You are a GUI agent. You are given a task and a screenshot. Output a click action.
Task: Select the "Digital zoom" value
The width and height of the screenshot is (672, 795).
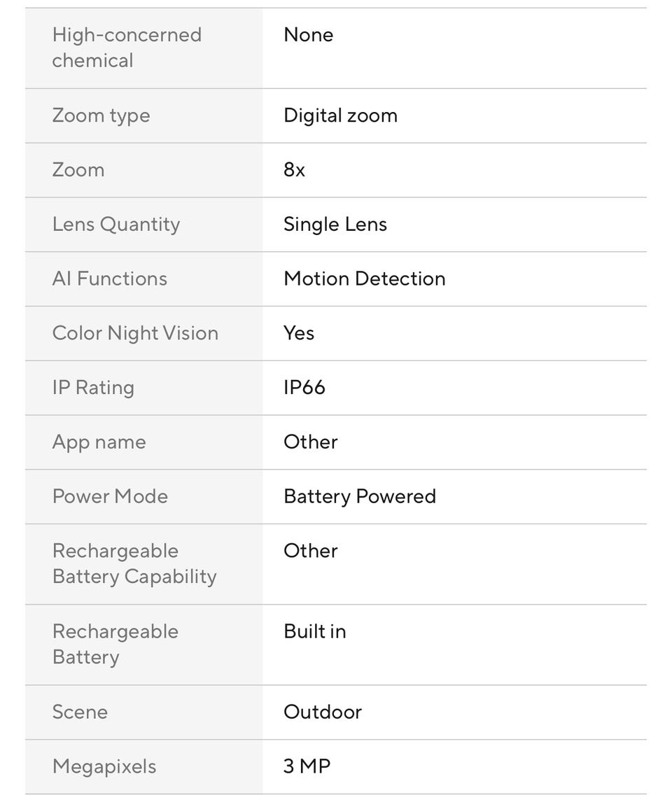coord(340,115)
